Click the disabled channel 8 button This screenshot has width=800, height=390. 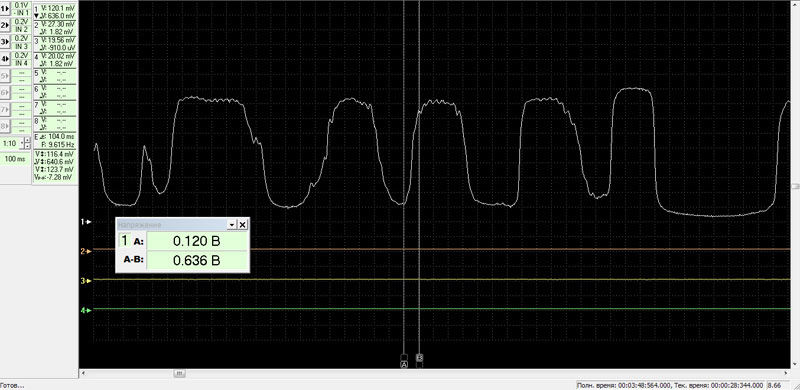6,126
